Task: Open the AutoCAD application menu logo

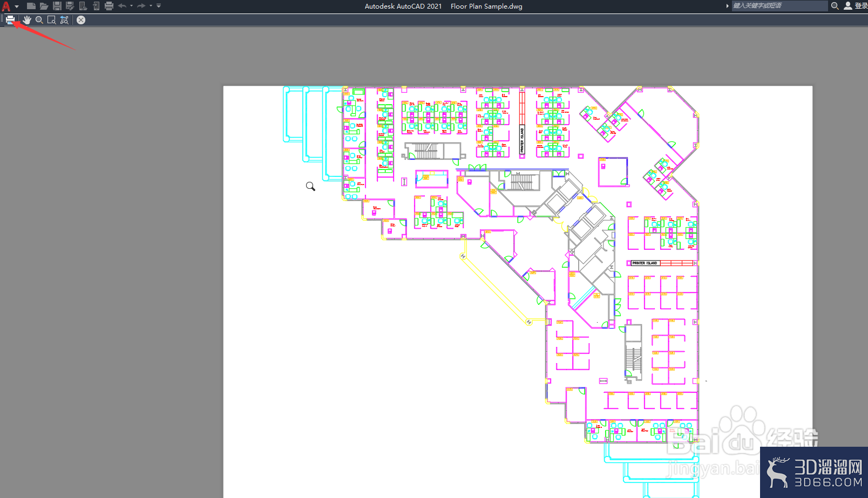Action: tap(6, 6)
